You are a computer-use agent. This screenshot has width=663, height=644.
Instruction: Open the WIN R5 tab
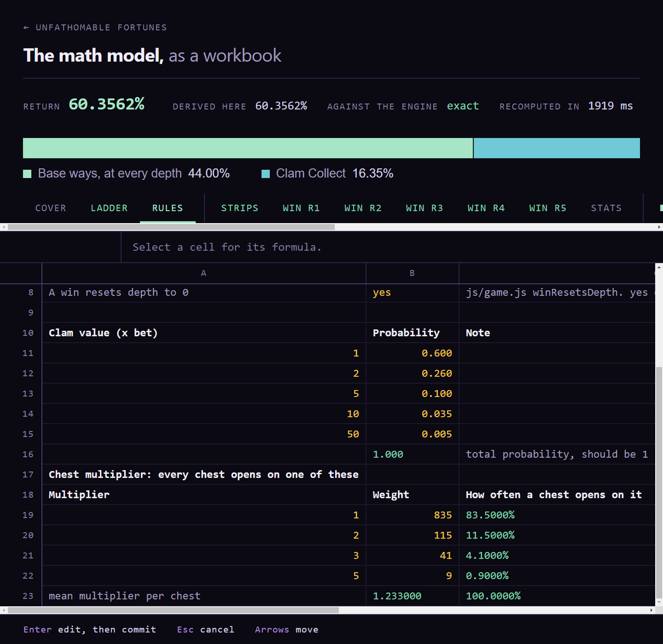pyautogui.click(x=548, y=208)
